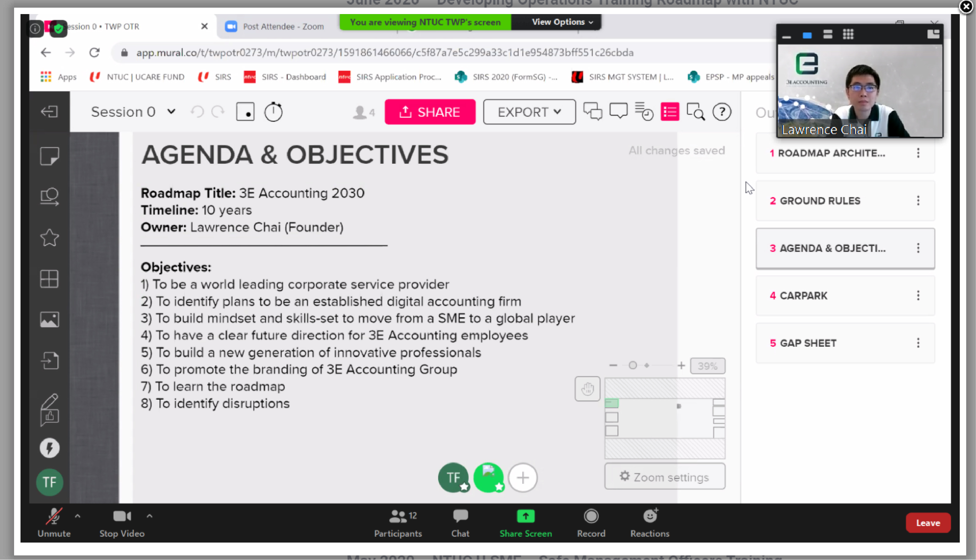Toggle the hand move mode button
This screenshot has height=560, width=976.
(x=587, y=389)
